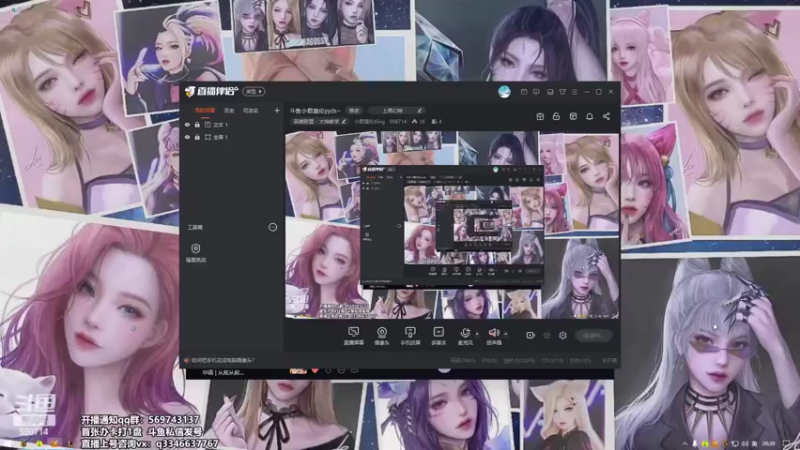Open the layout panel icon above preview
The image size is (800, 450).
(x=573, y=116)
